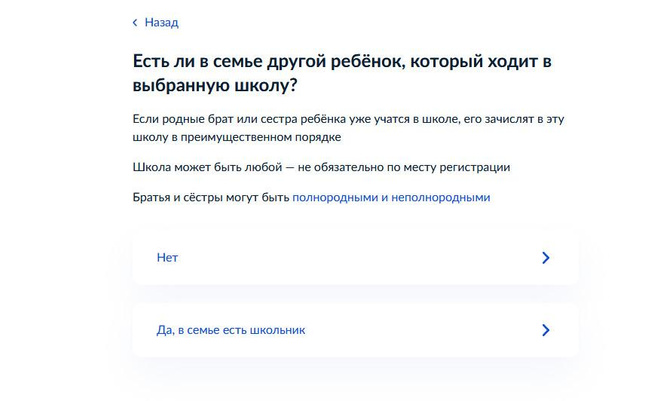Select the Нет answer option
656x401 pixels.
click(x=355, y=258)
